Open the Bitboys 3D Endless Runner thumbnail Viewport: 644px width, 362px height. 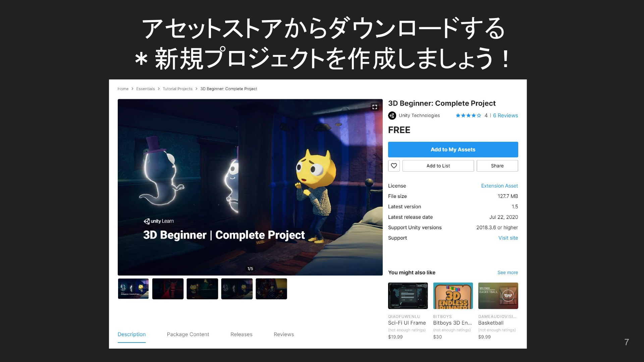pyautogui.click(x=453, y=296)
